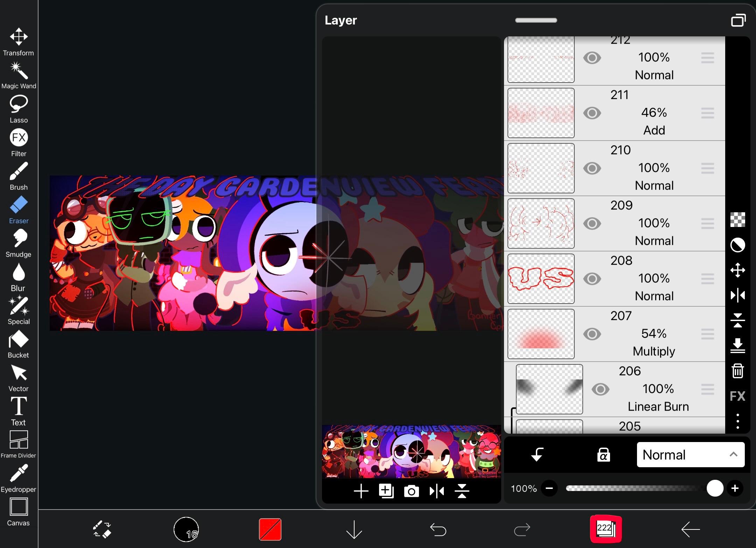Tap the reorder handle for layer 211
The width and height of the screenshot is (756, 548).
pyautogui.click(x=707, y=113)
